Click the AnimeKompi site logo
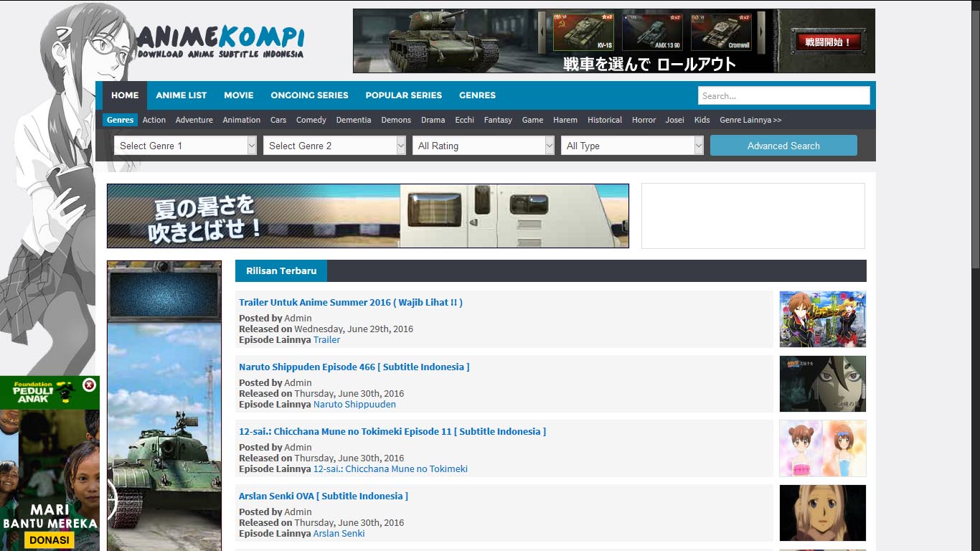Screen dimensions: 980x551 pyautogui.click(x=220, y=42)
